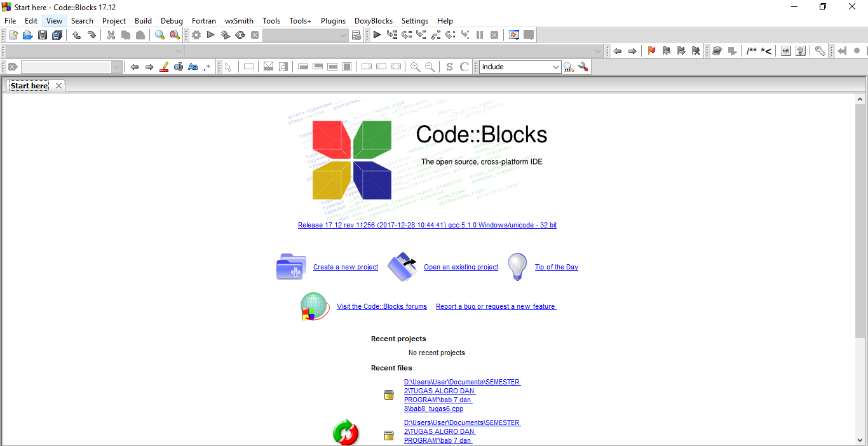Open the File menu
This screenshot has height=446, width=868.
[x=10, y=20]
